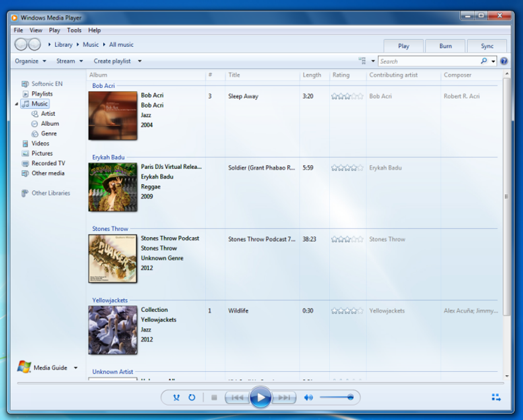Viewport: 523px width, 420px height.
Task: Rate Sleep Away using its stars
Action: click(x=347, y=96)
